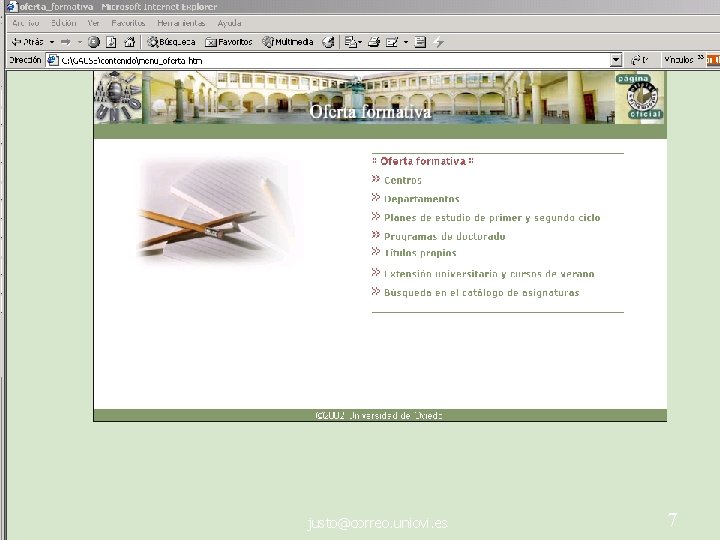The image size is (720, 540).
Task: Go to the Home page icon
Action: (129, 42)
